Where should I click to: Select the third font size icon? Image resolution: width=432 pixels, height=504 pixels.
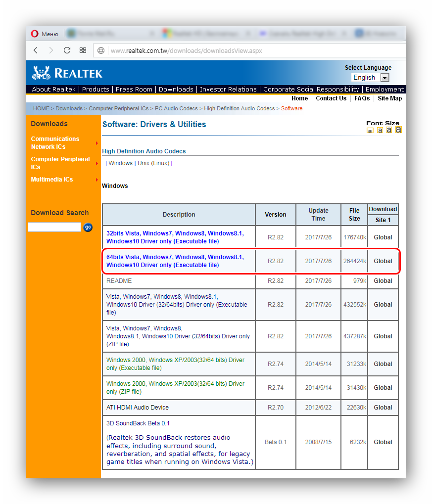pos(389,130)
